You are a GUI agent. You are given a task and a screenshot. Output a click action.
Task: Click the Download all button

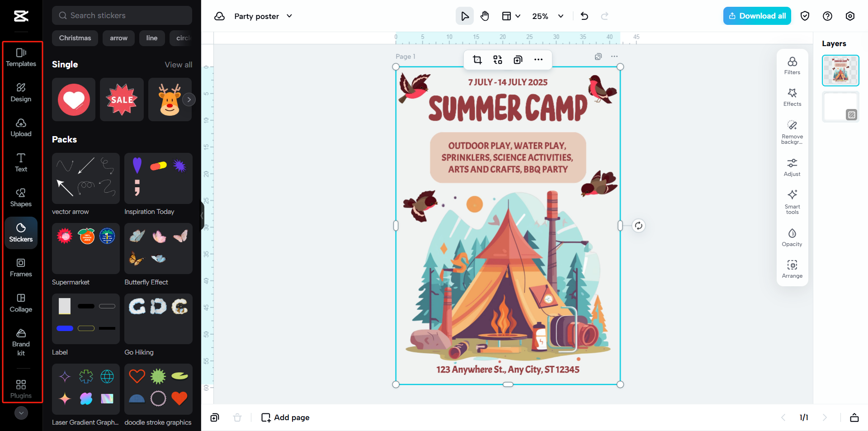coord(756,16)
